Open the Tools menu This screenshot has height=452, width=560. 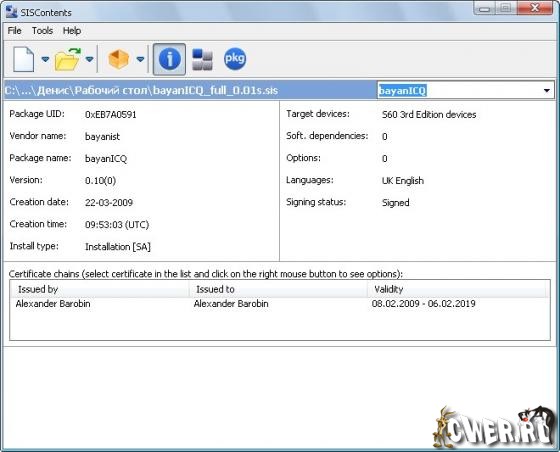(x=42, y=31)
